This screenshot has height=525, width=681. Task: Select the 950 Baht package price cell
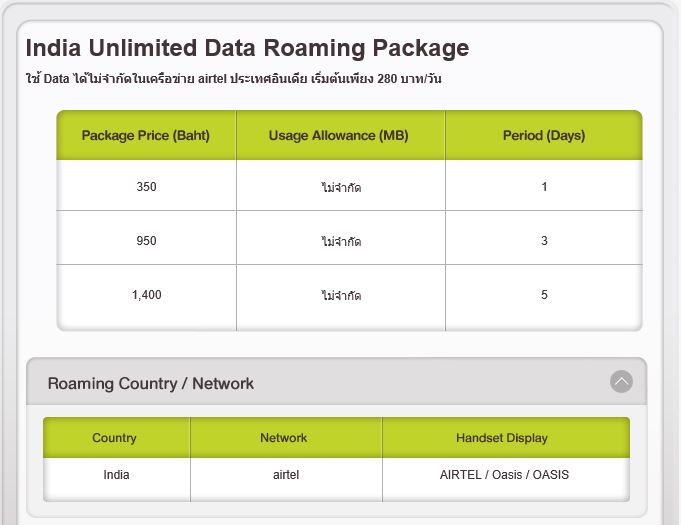[146, 241]
